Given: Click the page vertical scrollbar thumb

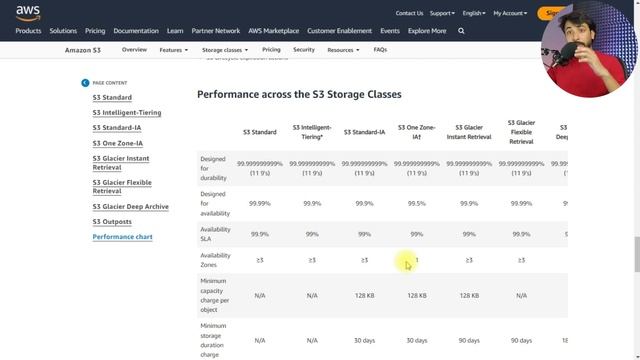Looking at the screenshot, I should coord(637,254).
